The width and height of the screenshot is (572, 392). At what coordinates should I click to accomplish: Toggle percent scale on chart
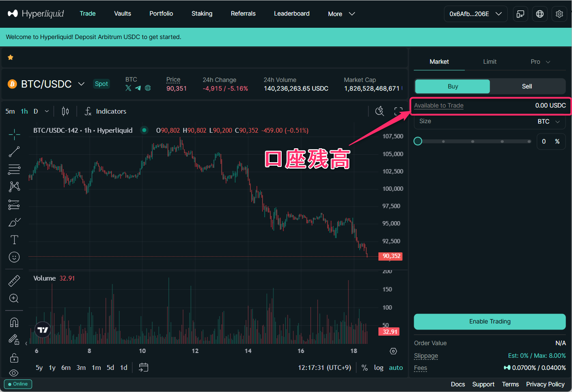coord(365,368)
